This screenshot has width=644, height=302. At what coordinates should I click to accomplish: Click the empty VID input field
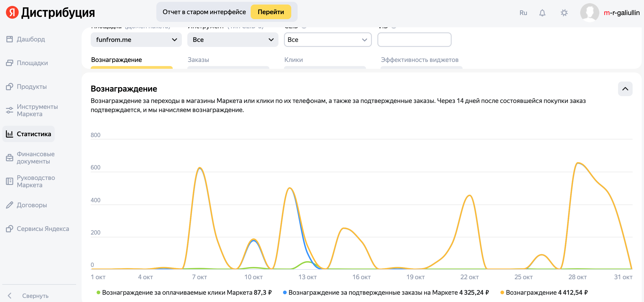click(414, 40)
